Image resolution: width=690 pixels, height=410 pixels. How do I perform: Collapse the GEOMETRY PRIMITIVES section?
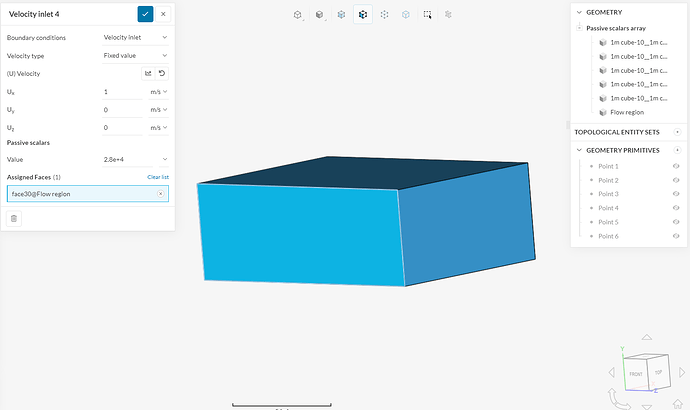click(x=579, y=150)
